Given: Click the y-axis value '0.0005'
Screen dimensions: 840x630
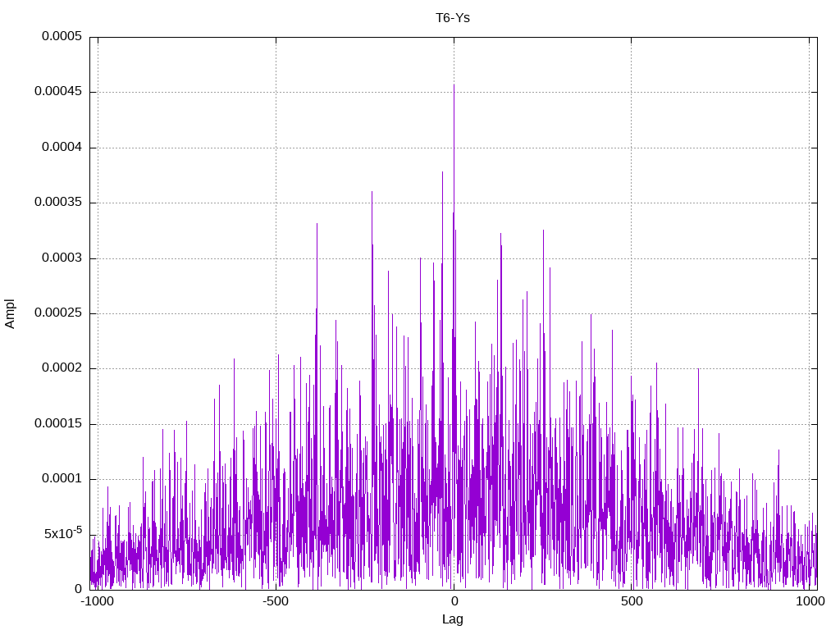Looking at the screenshot, I should click(x=62, y=36).
